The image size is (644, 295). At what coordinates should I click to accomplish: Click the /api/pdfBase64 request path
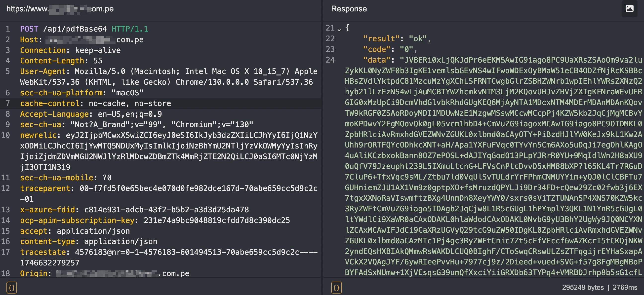tap(75, 29)
